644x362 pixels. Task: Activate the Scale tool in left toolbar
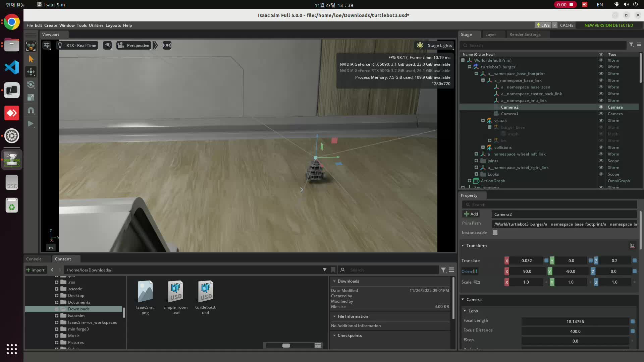tap(31, 98)
